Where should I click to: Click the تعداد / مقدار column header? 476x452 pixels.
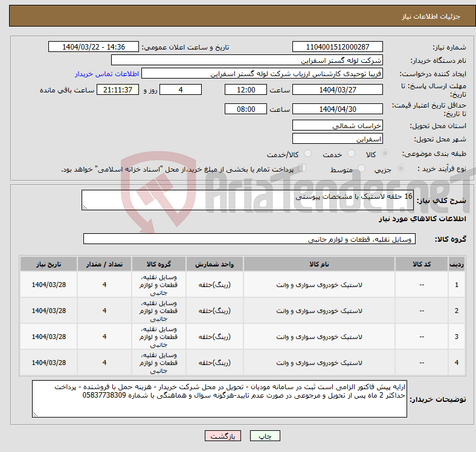pyautogui.click(x=105, y=264)
